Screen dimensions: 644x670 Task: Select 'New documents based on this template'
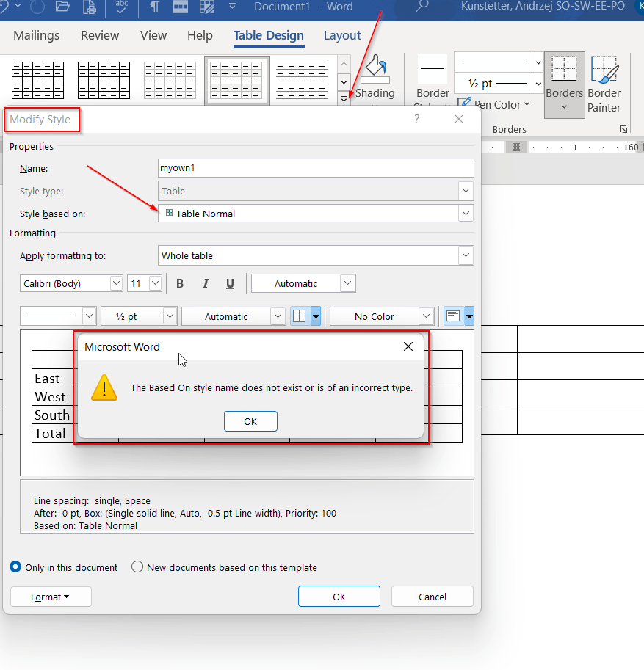click(x=224, y=567)
